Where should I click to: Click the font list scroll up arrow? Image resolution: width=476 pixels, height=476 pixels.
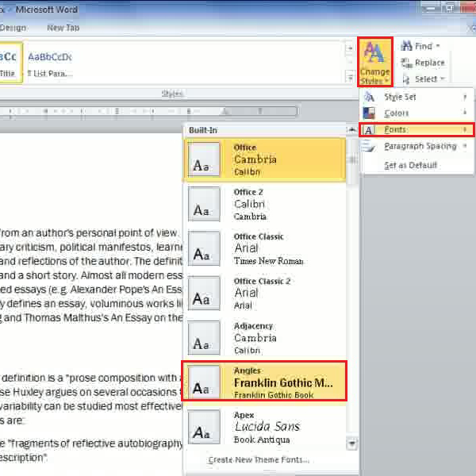click(x=352, y=130)
